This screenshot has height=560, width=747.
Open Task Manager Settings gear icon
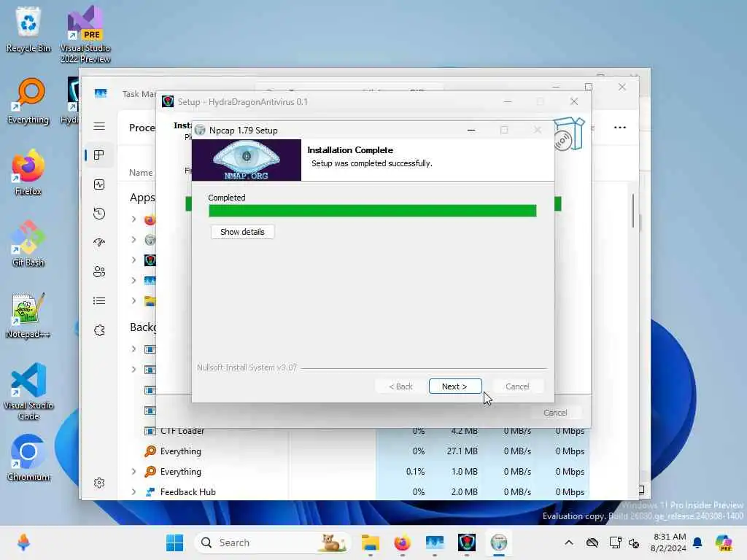99,483
